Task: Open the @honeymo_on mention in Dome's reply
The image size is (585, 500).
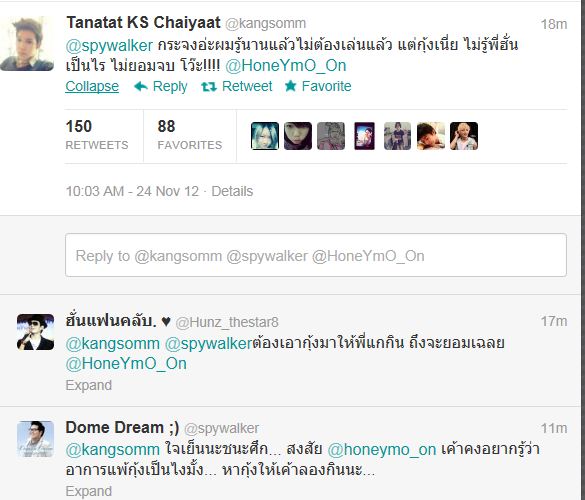Action: 382,450
